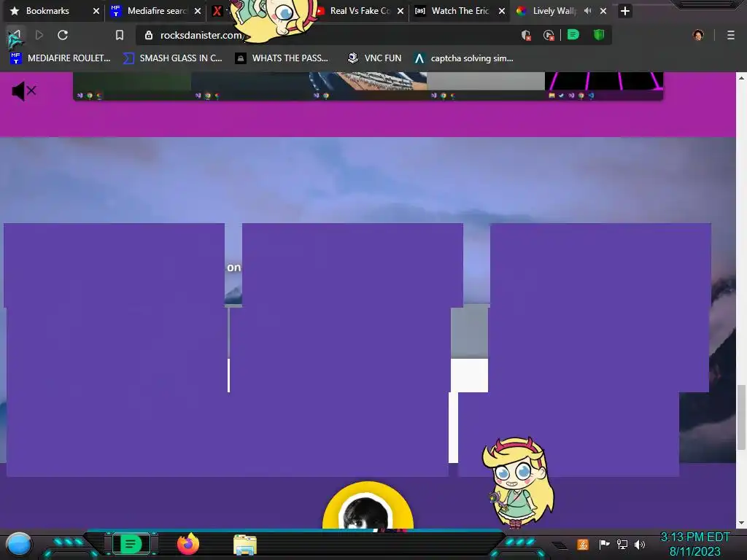Screen dimensions: 747x560
Task: Click the Java tray icon
Action: coord(583,544)
